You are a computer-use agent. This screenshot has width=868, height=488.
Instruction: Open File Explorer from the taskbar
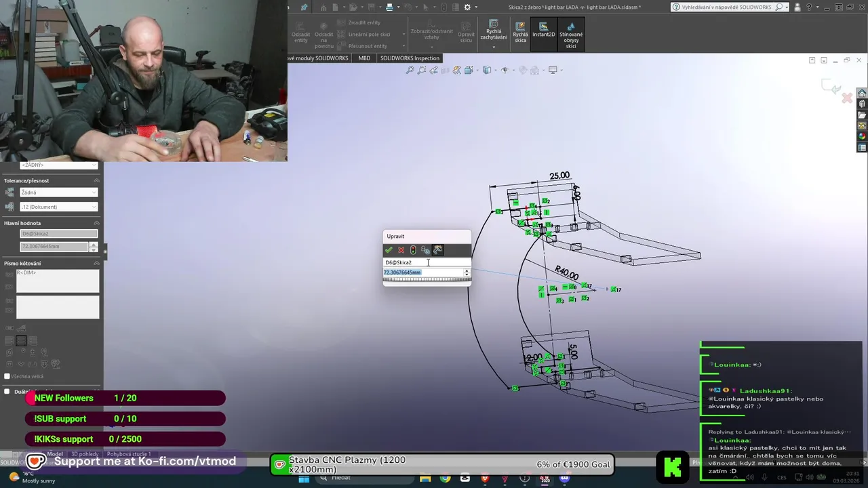[x=425, y=479]
